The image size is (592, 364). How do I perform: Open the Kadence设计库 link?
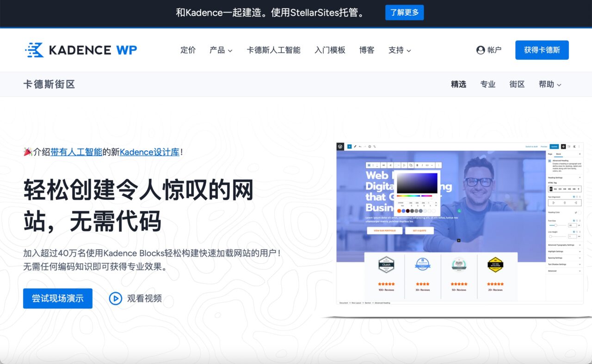(149, 152)
